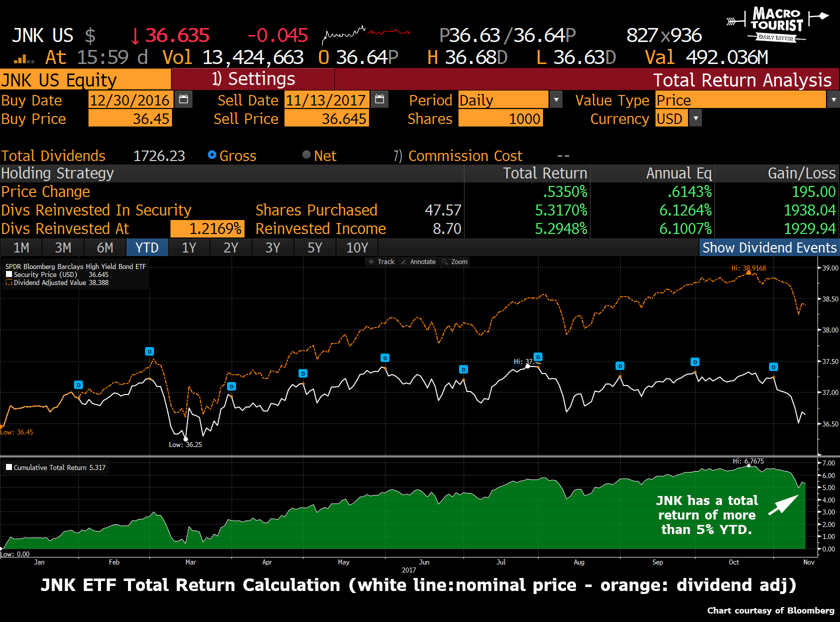
Task: Click the early April dividend marker
Action: coord(231,386)
